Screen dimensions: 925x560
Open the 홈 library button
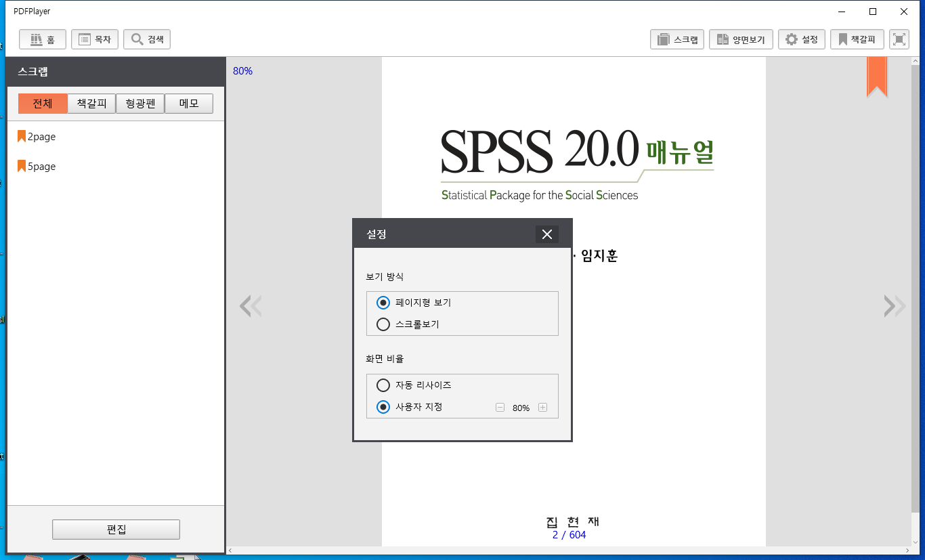[x=43, y=39]
